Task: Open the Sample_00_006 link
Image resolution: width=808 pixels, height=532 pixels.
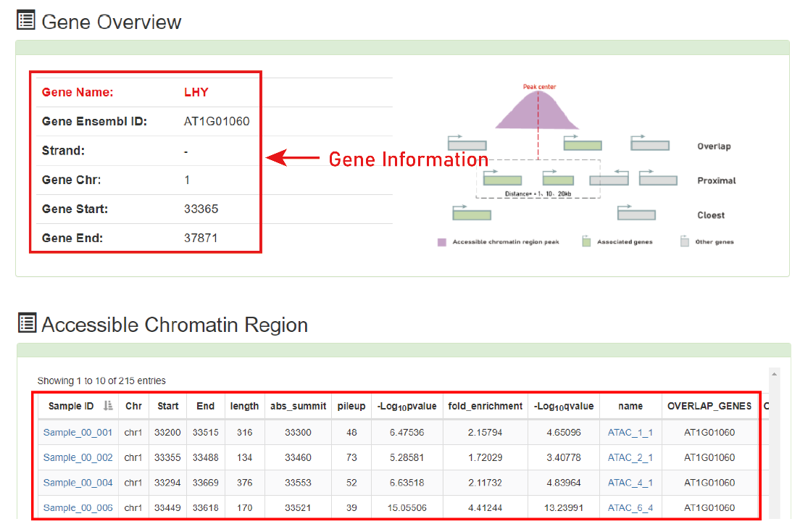Action: tap(78, 508)
